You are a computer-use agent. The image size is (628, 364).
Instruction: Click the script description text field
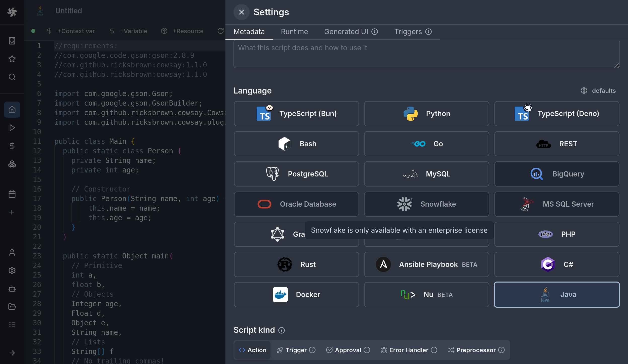point(426,54)
